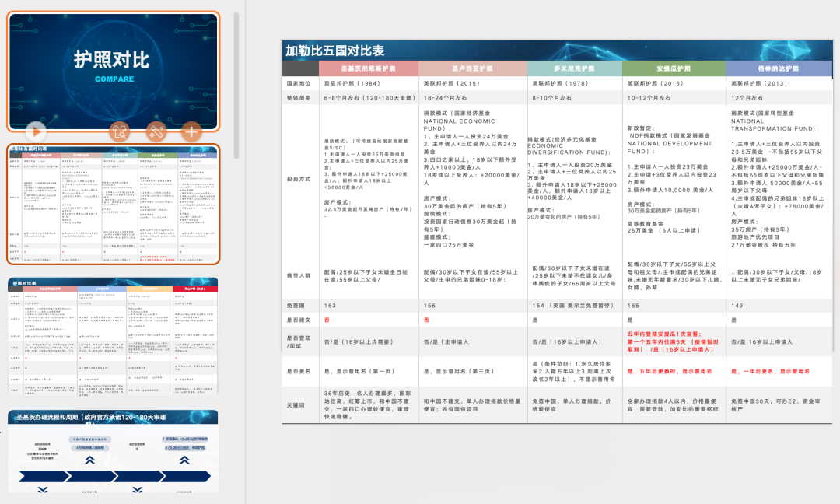Open the template design icon on the cover slide
This screenshot has width=840, height=504.
click(x=120, y=131)
